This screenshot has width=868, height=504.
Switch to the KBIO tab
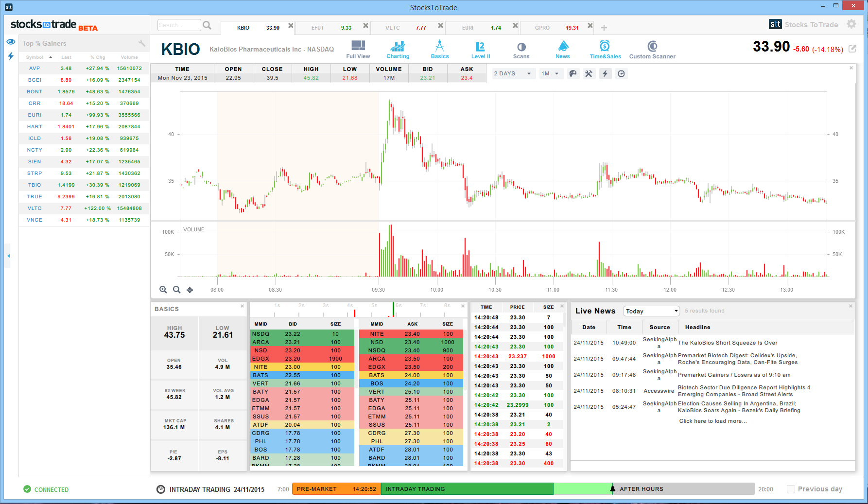[258, 28]
